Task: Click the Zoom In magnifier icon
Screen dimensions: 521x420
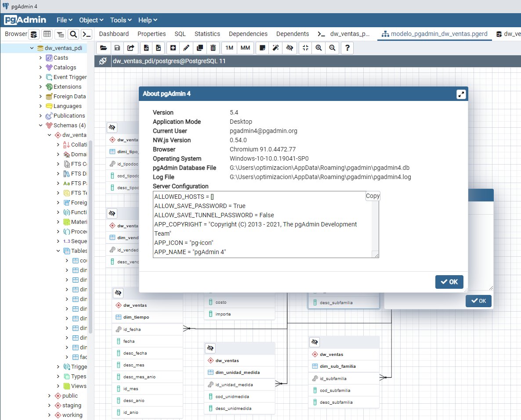Action: (318, 48)
